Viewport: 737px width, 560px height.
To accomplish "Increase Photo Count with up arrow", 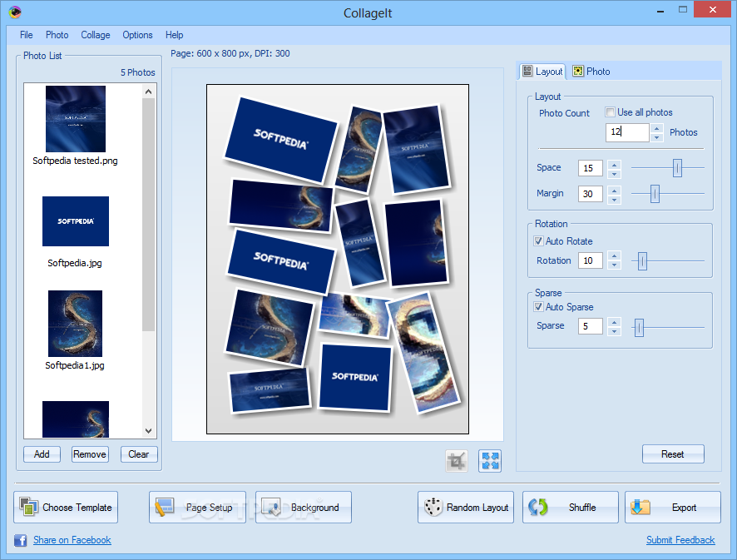I will point(656,128).
